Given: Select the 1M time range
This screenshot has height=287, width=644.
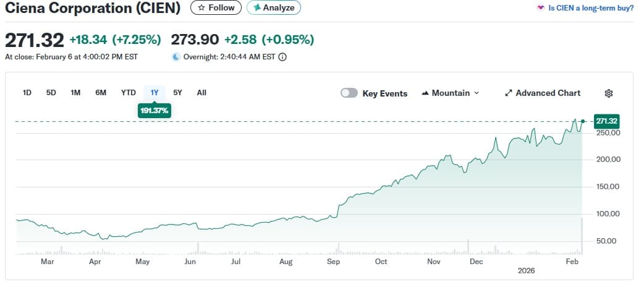Looking at the screenshot, I should pos(75,93).
